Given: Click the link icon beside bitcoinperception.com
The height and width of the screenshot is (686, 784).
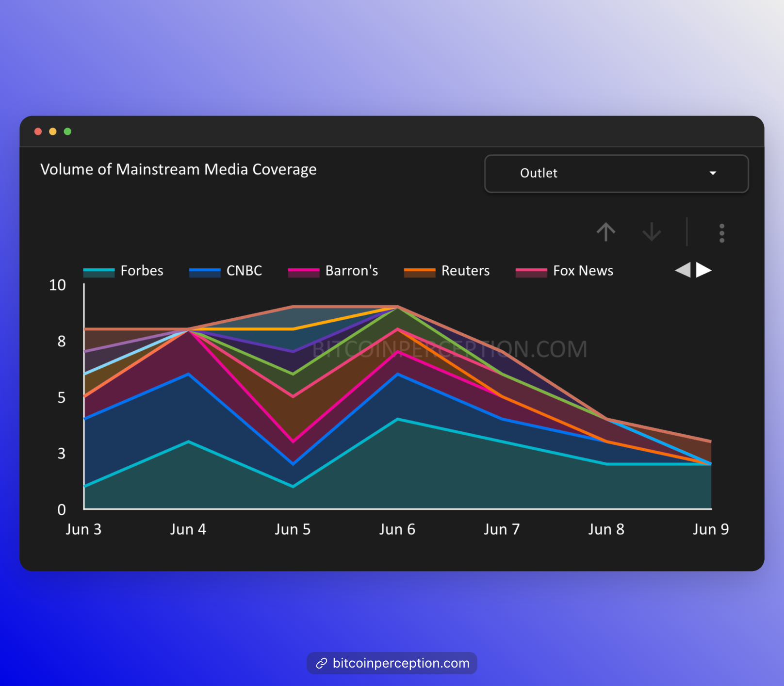Looking at the screenshot, I should pos(321,663).
